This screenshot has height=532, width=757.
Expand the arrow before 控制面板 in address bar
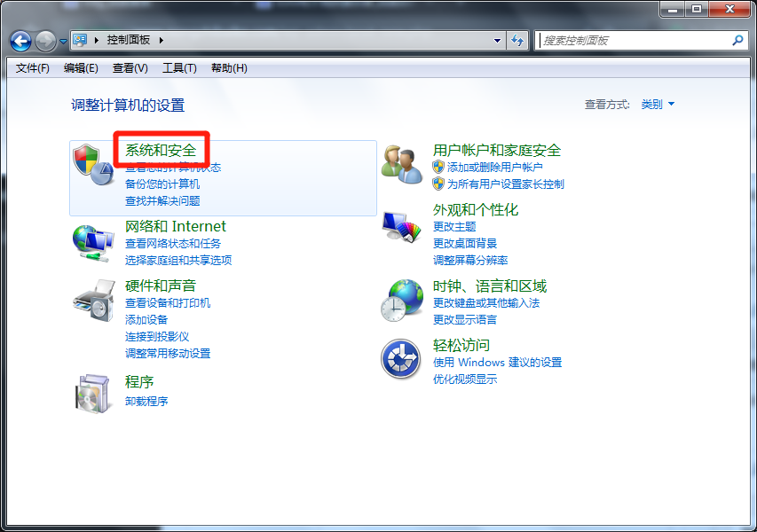[x=97, y=40]
